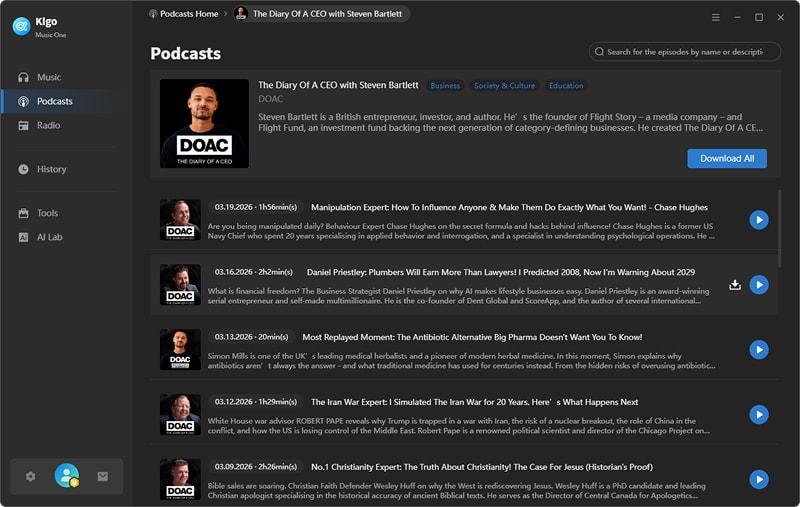Viewport: 800px width, 507px height.
Task: Open the hamburger menu icon
Action: coord(716,17)
